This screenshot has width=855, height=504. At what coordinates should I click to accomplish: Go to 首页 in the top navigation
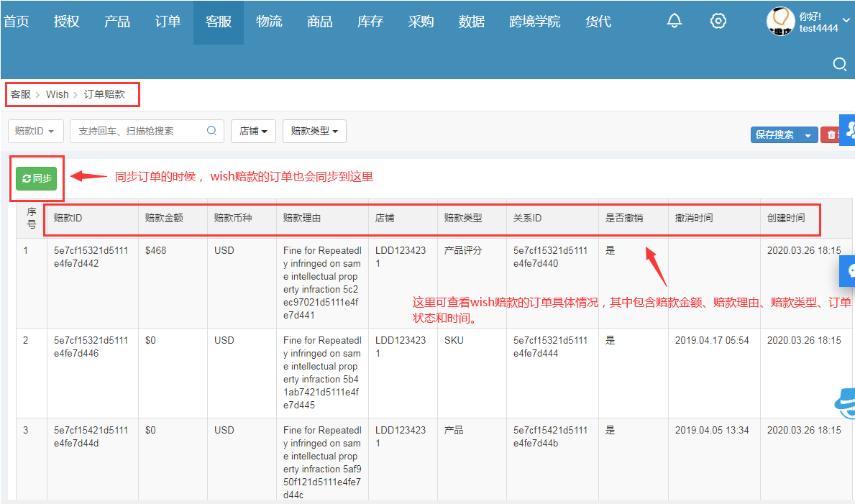click(x=17, y=22)
